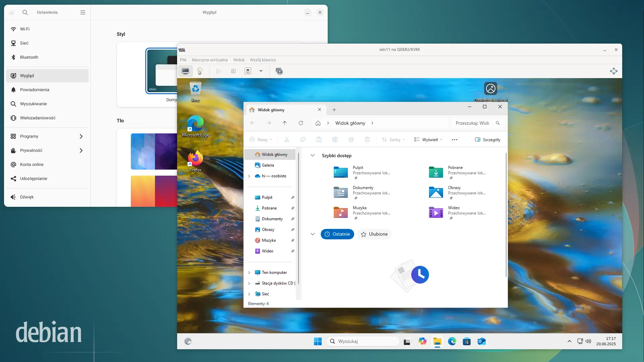This screenshot has height=362, width=644.
Task: Choose the orange-red gradient background wallpaper
Action: pos(154,191)
